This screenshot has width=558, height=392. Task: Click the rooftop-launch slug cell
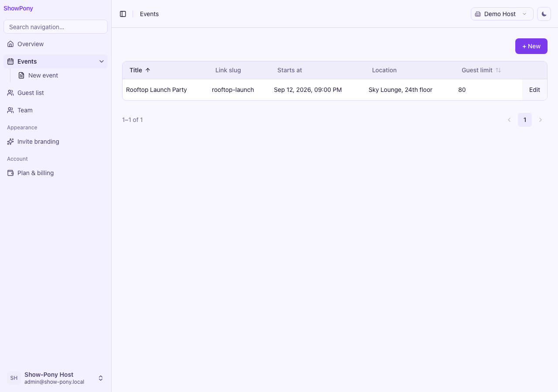click(233, 90)
